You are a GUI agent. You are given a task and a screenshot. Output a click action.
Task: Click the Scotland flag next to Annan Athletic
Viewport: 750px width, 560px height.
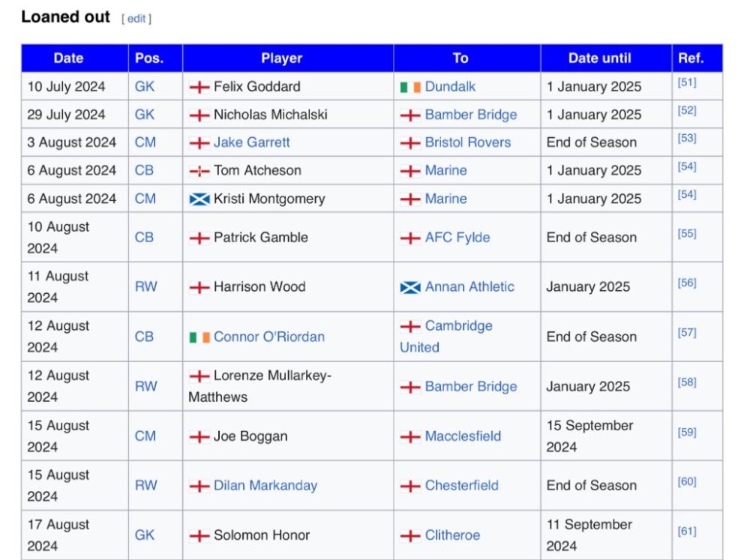[410, 287]
